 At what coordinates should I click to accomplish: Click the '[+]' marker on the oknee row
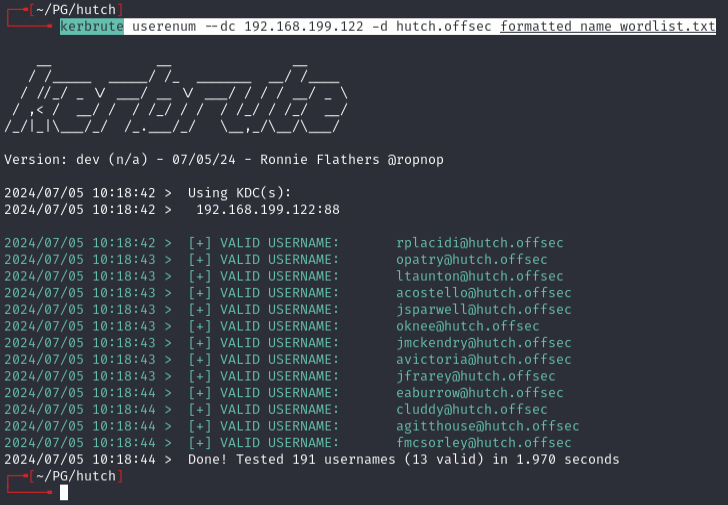(x=200, y=326)
